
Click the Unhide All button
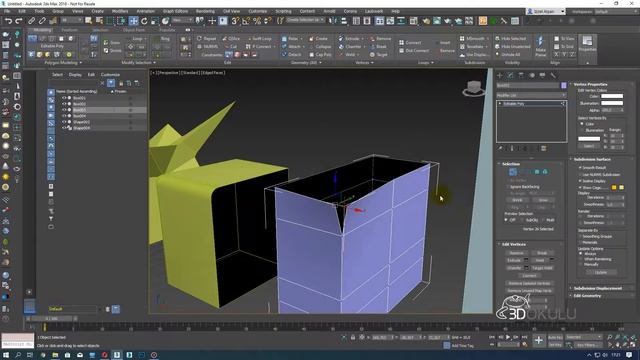[508, 54]
